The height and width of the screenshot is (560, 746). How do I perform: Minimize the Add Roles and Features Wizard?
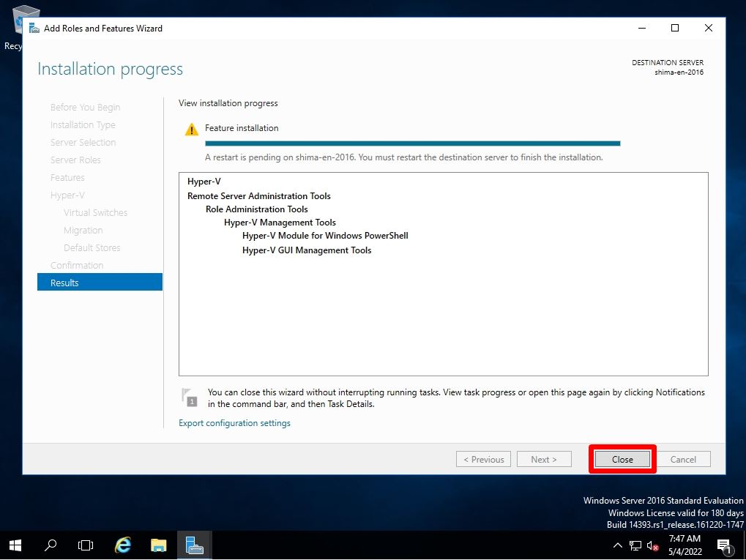click(x=642, y=28)
